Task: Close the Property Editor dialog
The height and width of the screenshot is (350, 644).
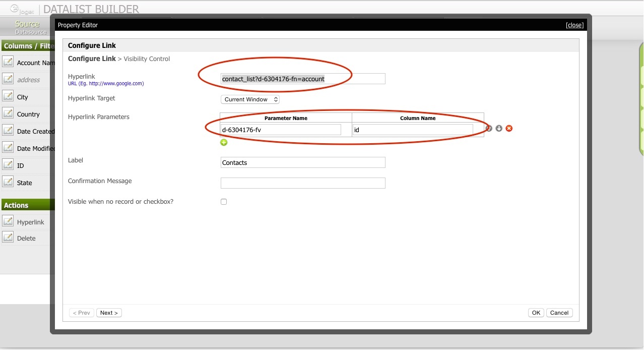Action: coord(574,25)
